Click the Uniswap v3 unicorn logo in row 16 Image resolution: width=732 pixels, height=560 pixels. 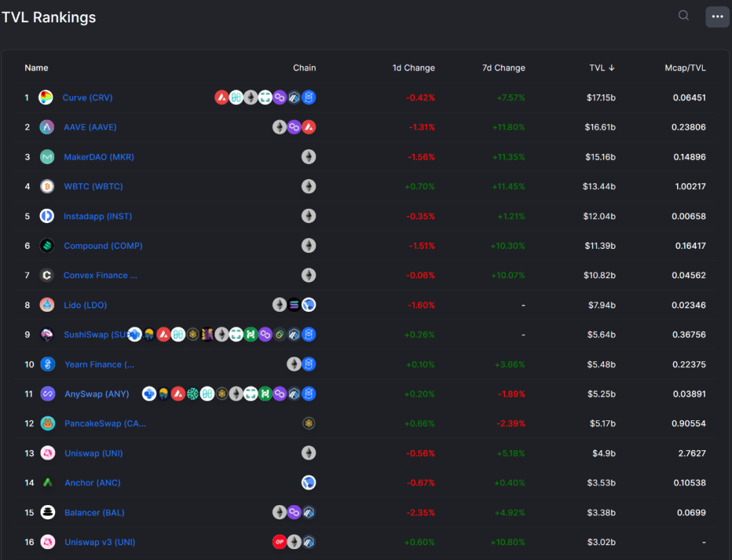[x=47, y=542]
